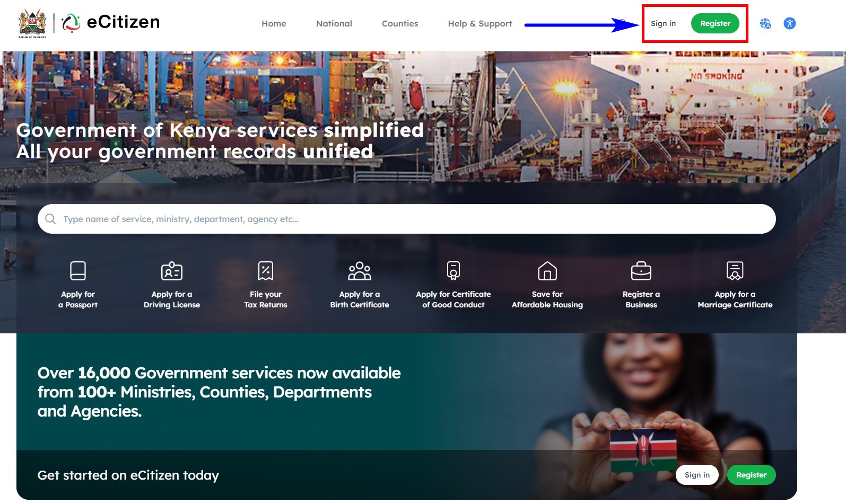
Task: Open the Counties menu
Action: point(400,23)
